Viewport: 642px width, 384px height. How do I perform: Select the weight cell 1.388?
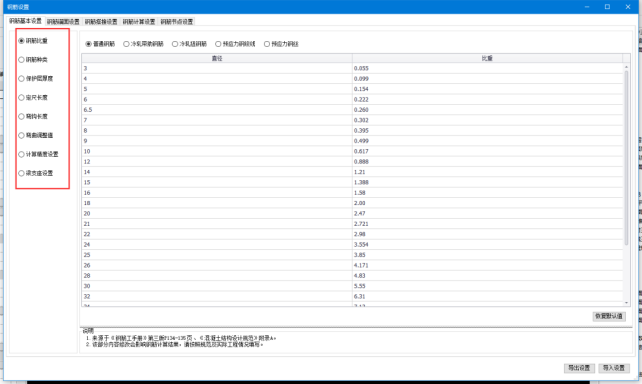coord(487,182)
